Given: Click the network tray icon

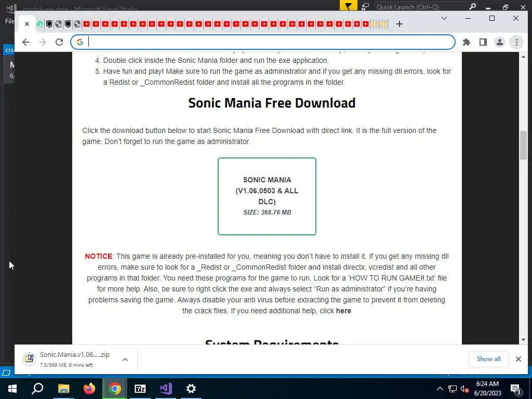Looking at the screenshot, I should [x=453, y=389].
